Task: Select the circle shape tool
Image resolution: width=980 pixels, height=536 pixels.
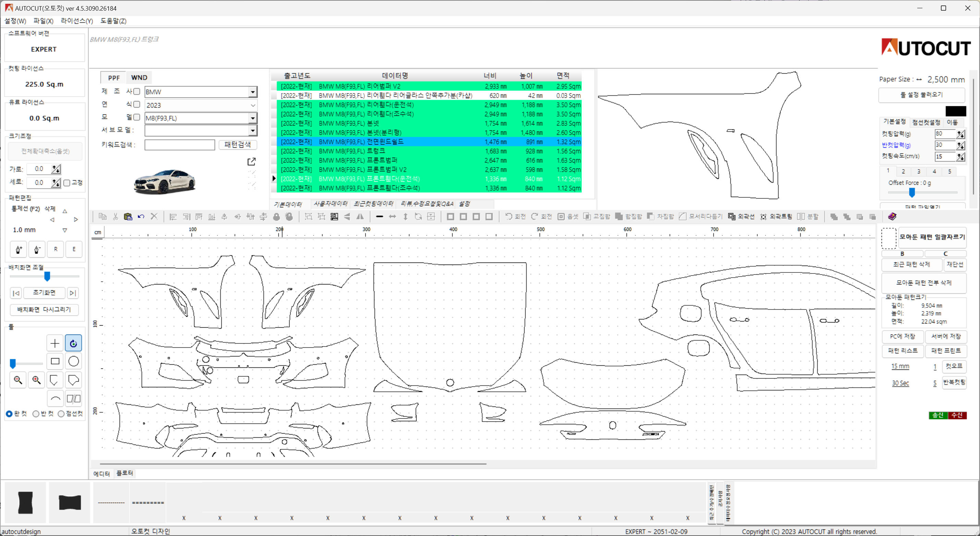Action: pyautogui.click(x=73, y=361)
